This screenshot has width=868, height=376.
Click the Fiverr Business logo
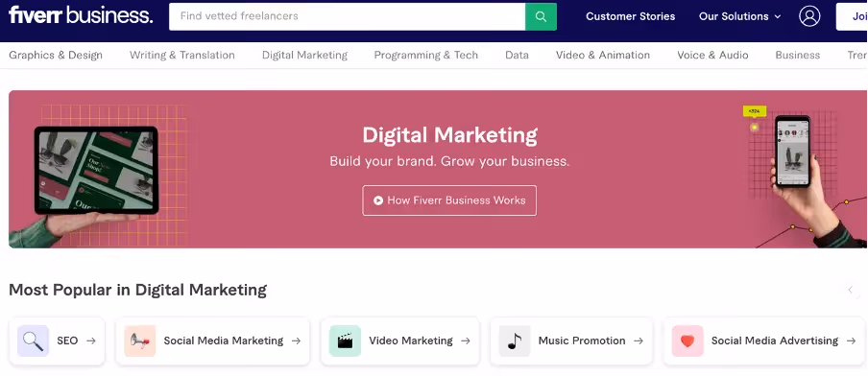click(x=81, y=15)
